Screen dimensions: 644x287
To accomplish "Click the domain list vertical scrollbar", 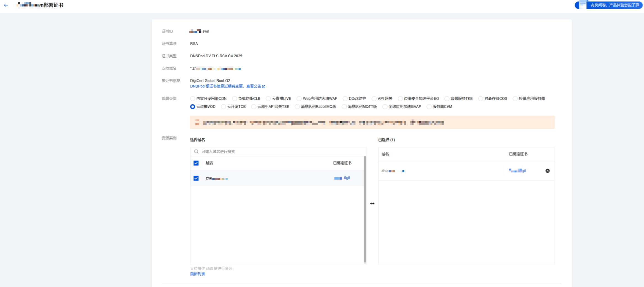I will 365,210.
